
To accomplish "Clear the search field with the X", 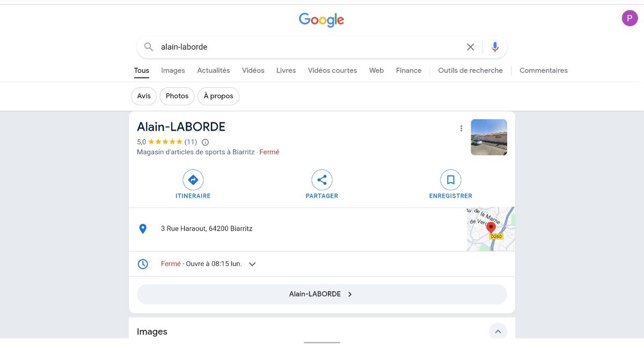I will click(x=471, y=47).
